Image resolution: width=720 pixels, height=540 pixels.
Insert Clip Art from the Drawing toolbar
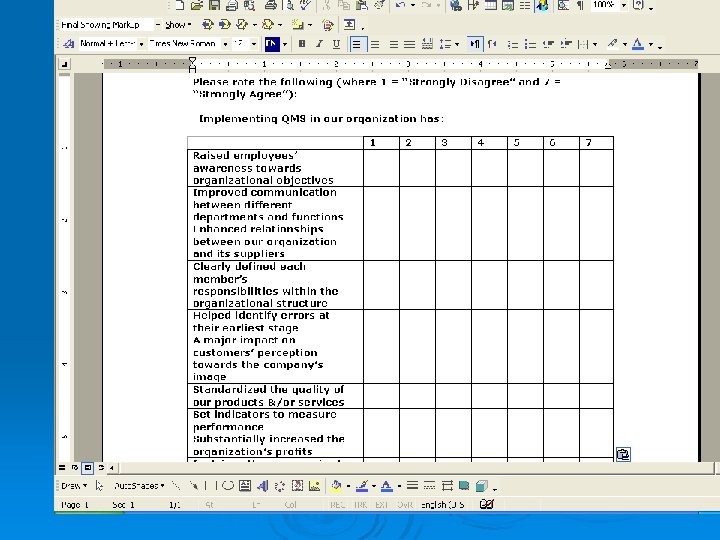click(x=297, y=486)
